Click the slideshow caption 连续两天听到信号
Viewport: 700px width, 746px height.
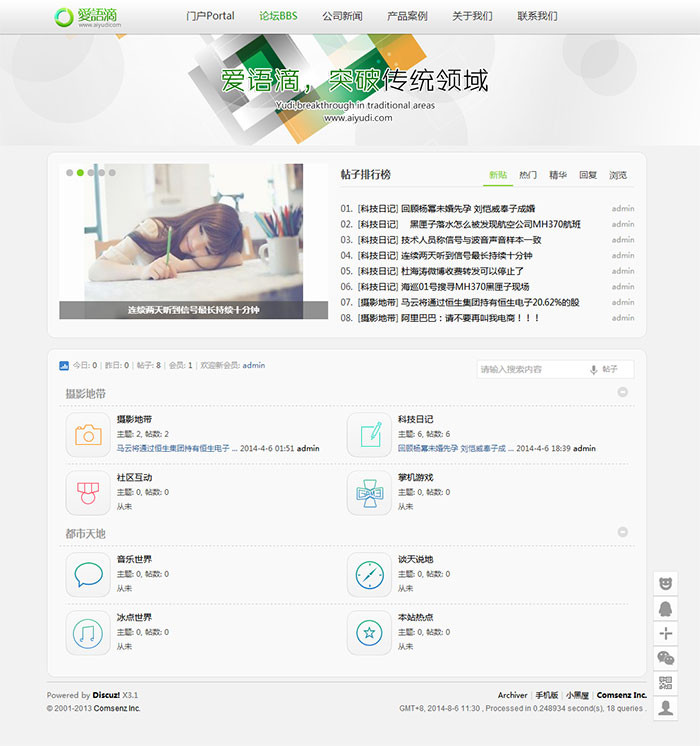coord(193,310)
